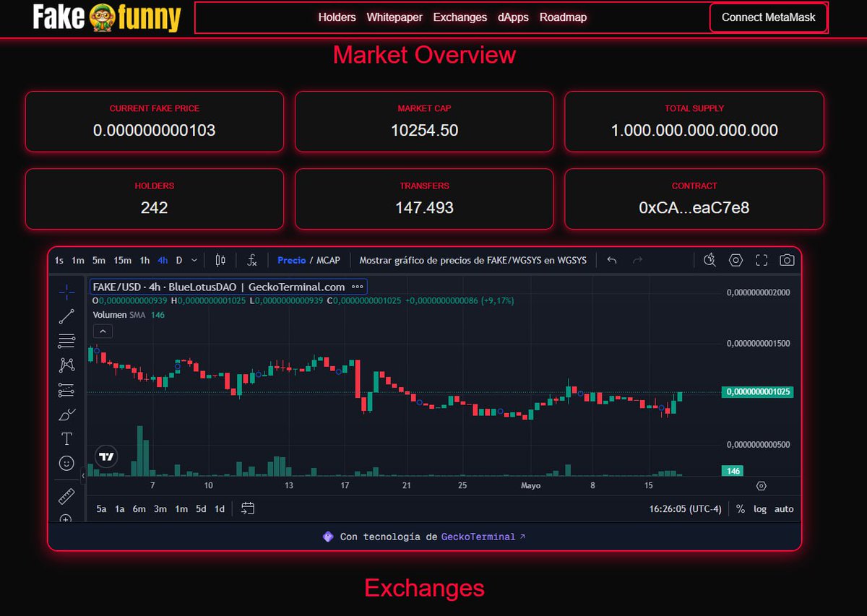Select the brush drawing tool
The image size is (867, 616).
(66, 415)
